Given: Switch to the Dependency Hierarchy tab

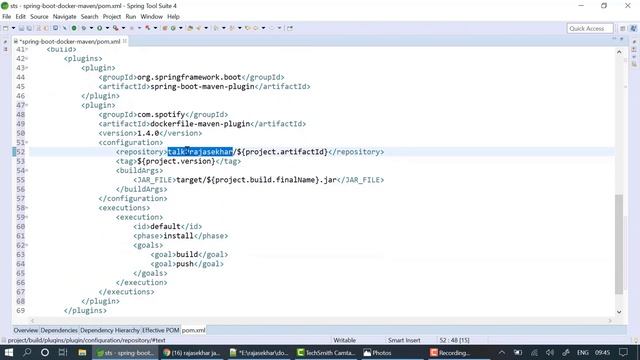Looking at the screenshot, I should (x=110, y=330).
